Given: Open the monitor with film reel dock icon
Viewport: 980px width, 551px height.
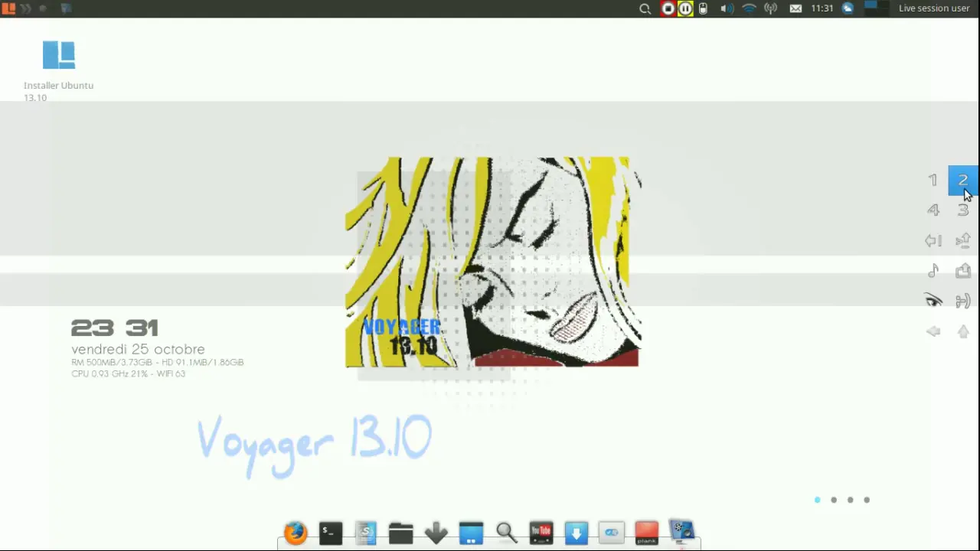Looking at the screenshot, I should 681,533.
